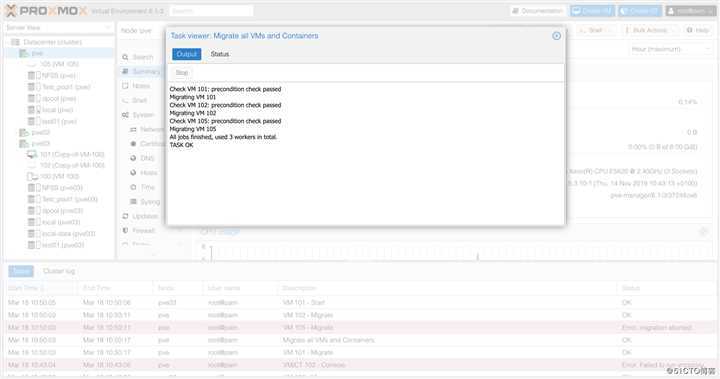Click 'VM 101 - Start' task row
This screenshot has width=720, height=379.
pos(360,302)
